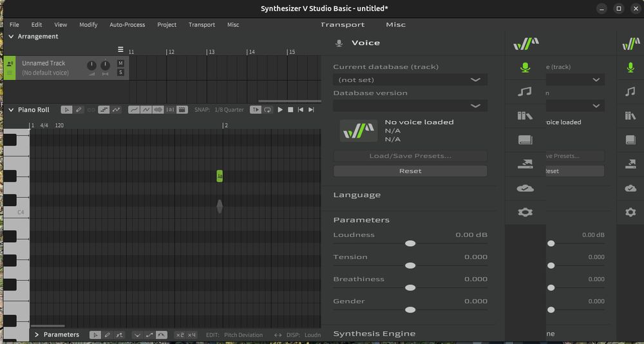
Task: Open the Modify menu
Action: [88, 24]
